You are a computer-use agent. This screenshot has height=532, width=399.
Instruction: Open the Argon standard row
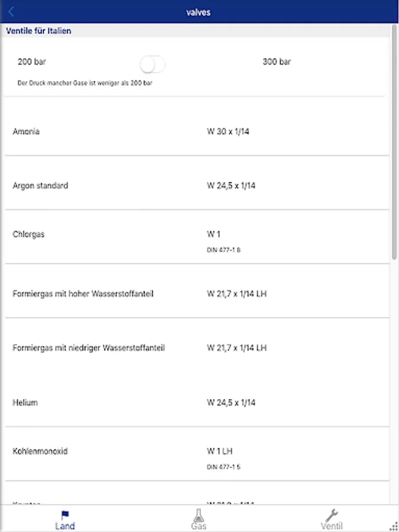point(40,186)
